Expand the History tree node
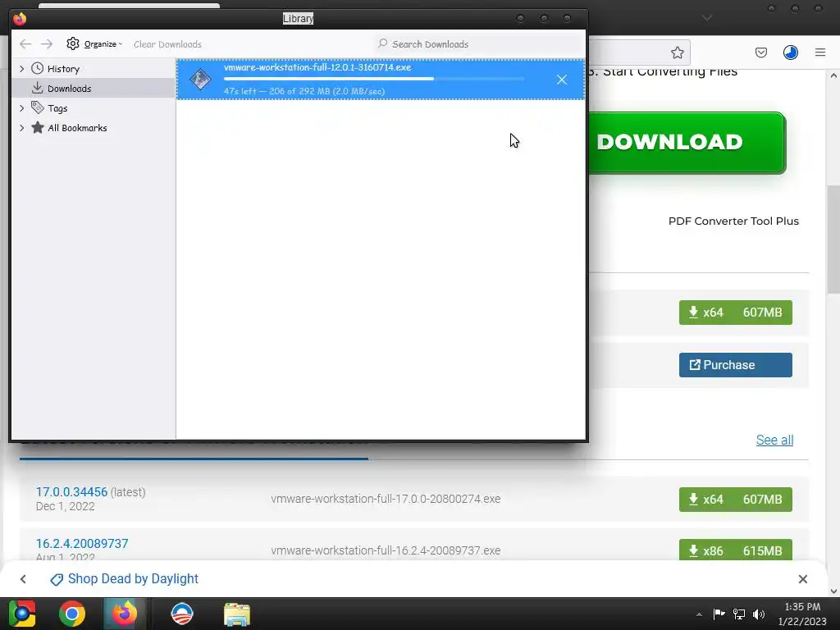 tap(21, 69)
